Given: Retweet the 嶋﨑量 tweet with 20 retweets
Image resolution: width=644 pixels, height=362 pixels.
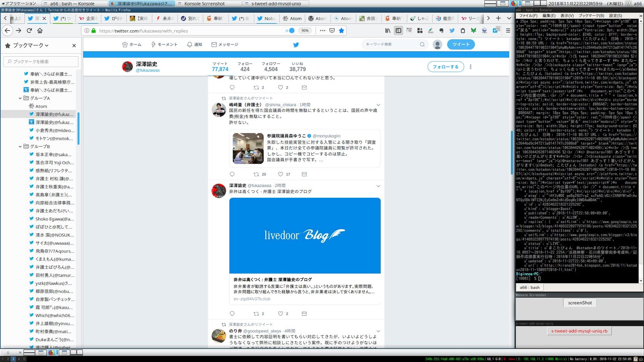Looking at the screenshot, I should point(260,174).
